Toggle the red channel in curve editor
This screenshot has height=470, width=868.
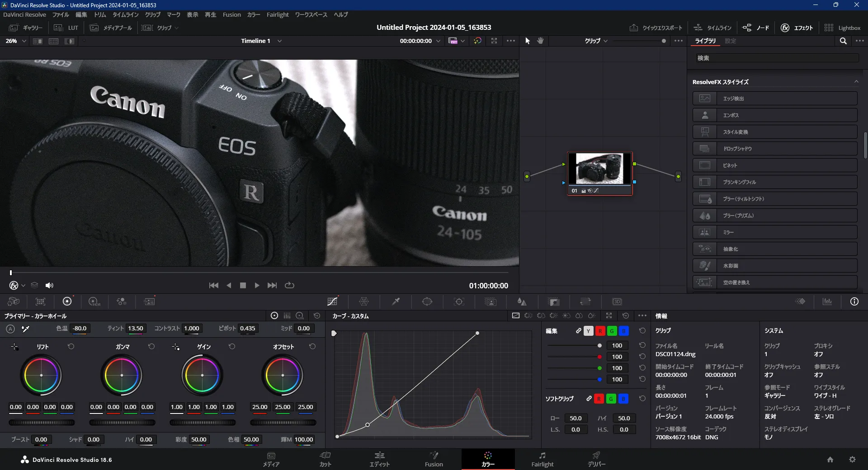(x=600, y=331)
